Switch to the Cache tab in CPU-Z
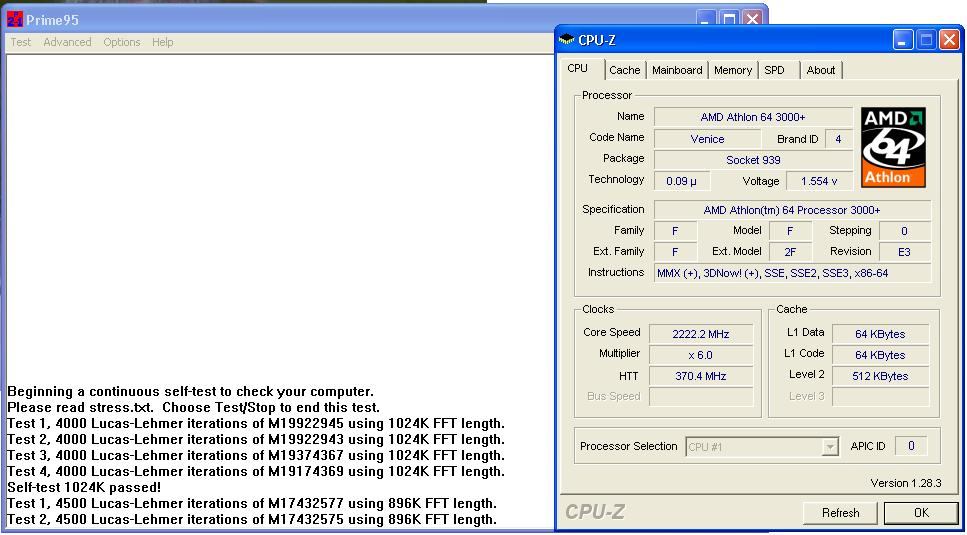Screen dimensions: 967x535 [625, 70]
